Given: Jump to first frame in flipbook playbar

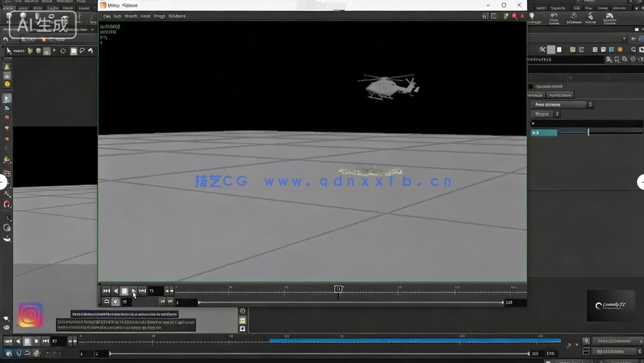Looking at the screenshot, I should click(x=106, y=291).
